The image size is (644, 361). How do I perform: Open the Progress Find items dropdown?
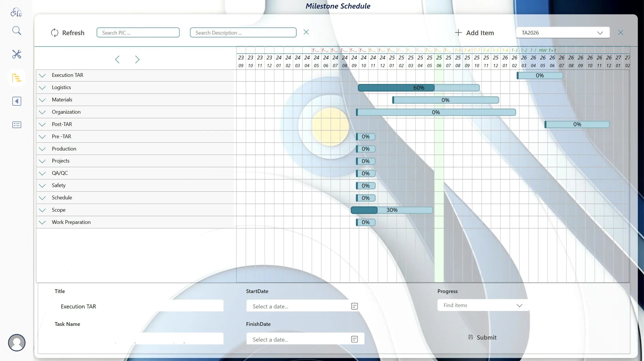click(483, 305)
